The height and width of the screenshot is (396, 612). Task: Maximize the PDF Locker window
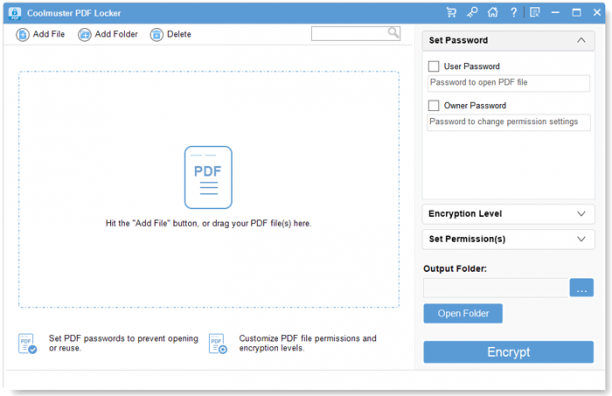point(576,12)
